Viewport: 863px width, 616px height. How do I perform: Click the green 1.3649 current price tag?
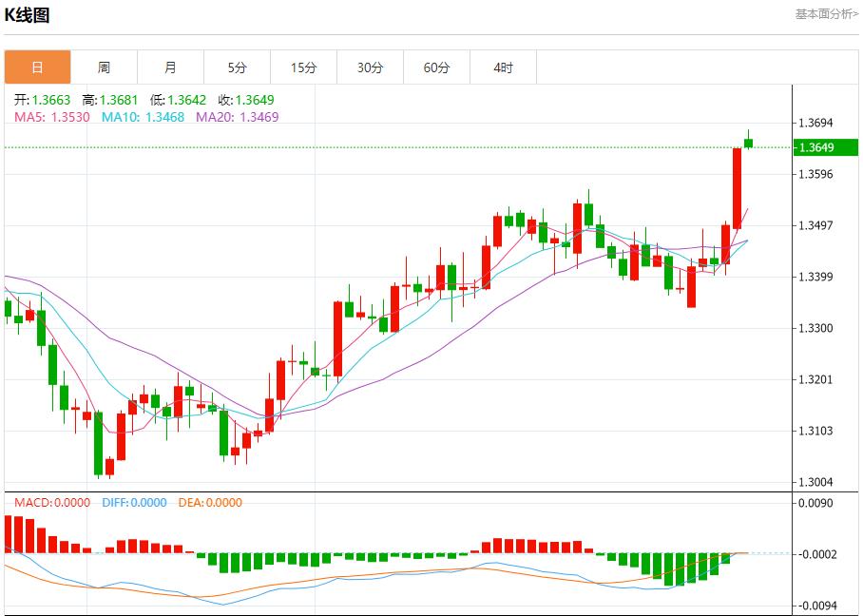coord(825,147)
